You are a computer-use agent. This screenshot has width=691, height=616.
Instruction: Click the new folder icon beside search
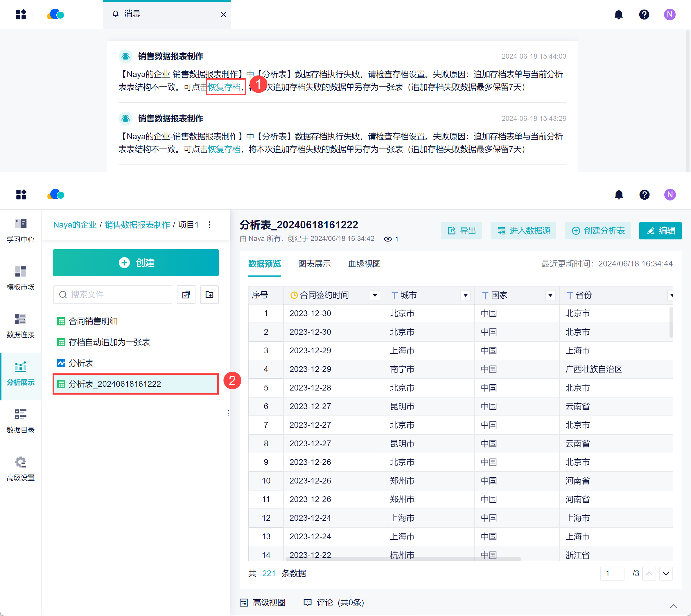(209, 294)
